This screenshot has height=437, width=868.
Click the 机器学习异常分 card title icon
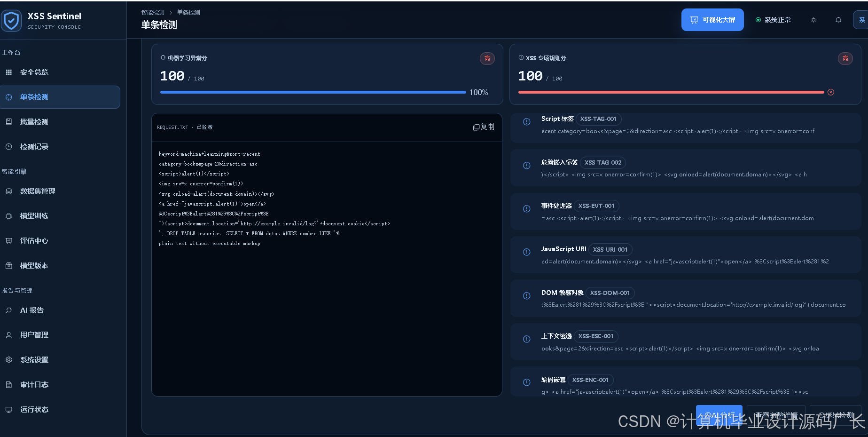coord(163,58)
